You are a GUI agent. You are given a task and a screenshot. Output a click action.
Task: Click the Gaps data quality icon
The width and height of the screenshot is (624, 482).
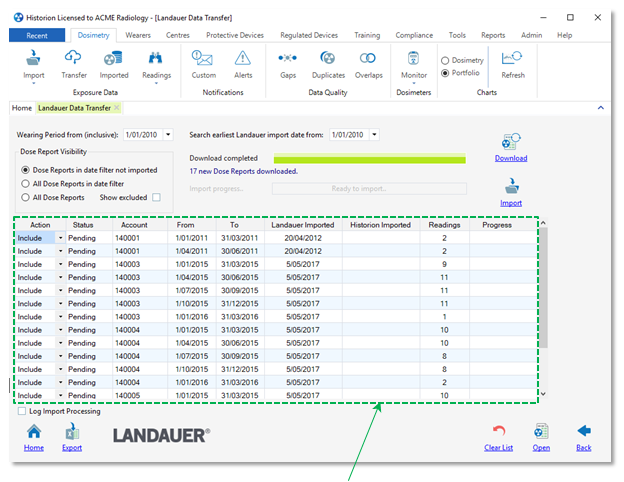288,58
